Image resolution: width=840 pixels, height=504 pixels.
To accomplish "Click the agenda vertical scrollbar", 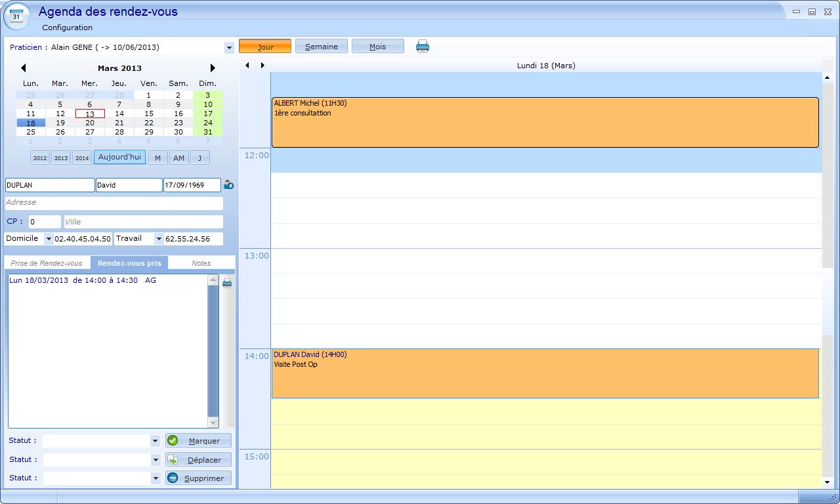I will (827, 197).
